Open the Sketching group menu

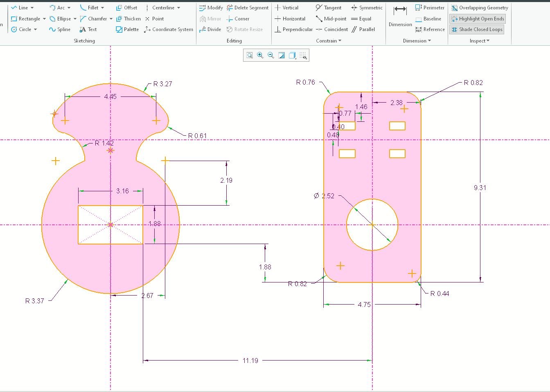[x=84, y=40]
